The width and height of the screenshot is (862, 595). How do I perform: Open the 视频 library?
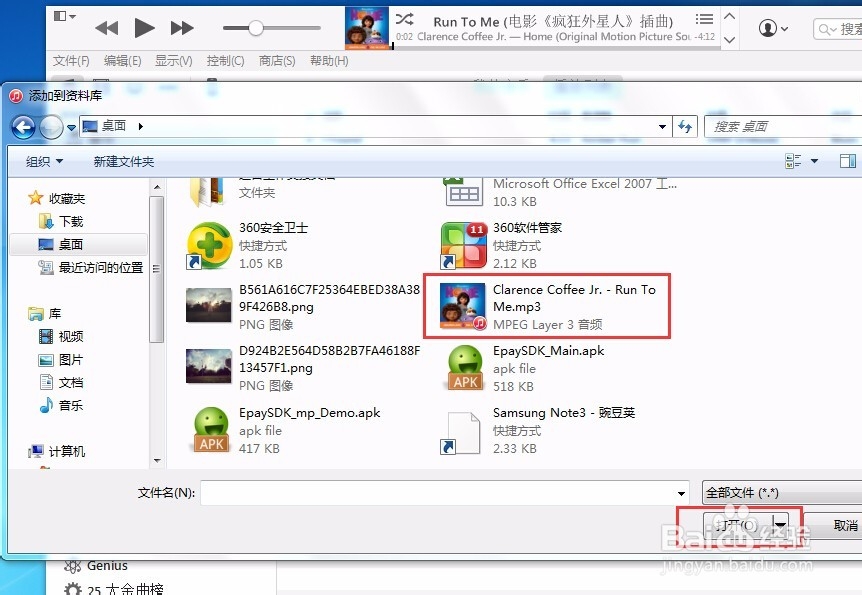[x=60, y=336]
